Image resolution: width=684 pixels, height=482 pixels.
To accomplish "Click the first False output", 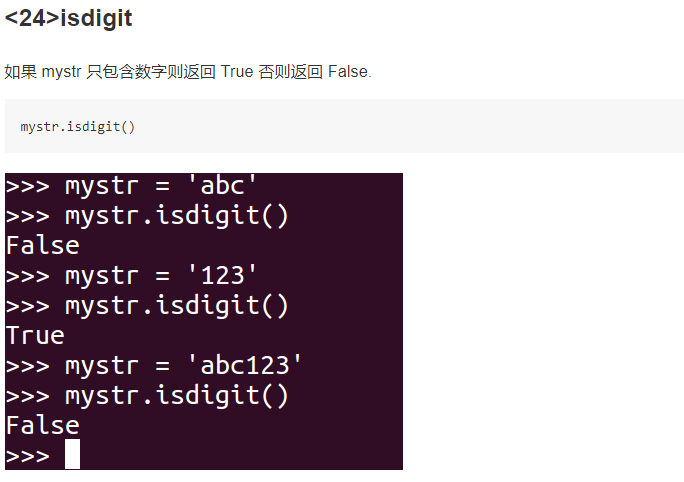I will pyautogui.click(x=43, y=245).
